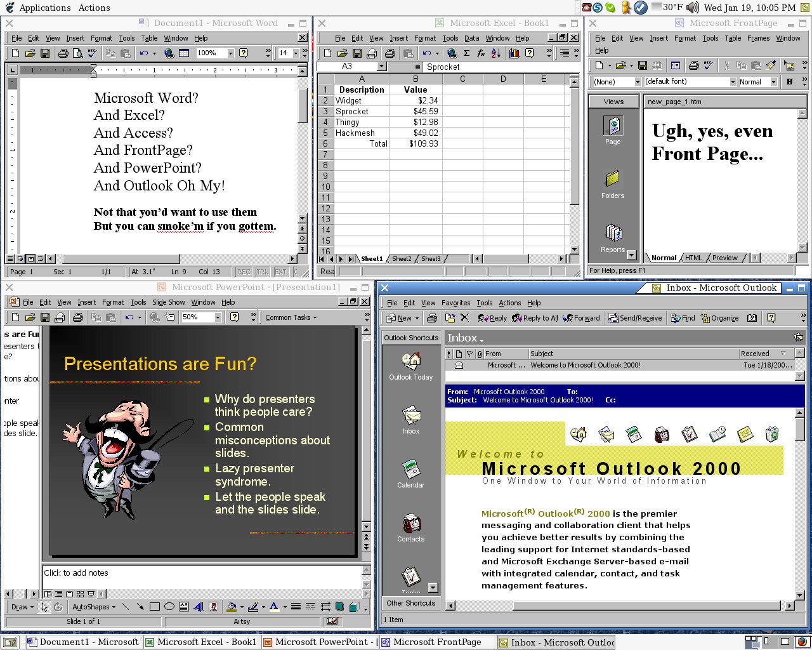Select Arrow tool in PowerPoint drawing toolbar
The width and height of the screenshot is (812, 650).
[x=140, y=607]
